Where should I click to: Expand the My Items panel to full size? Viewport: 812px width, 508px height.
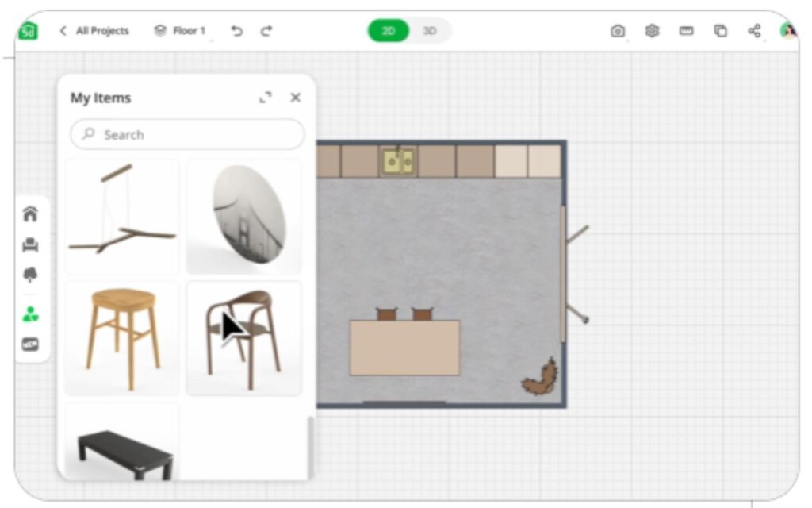[x=266, y=98]
